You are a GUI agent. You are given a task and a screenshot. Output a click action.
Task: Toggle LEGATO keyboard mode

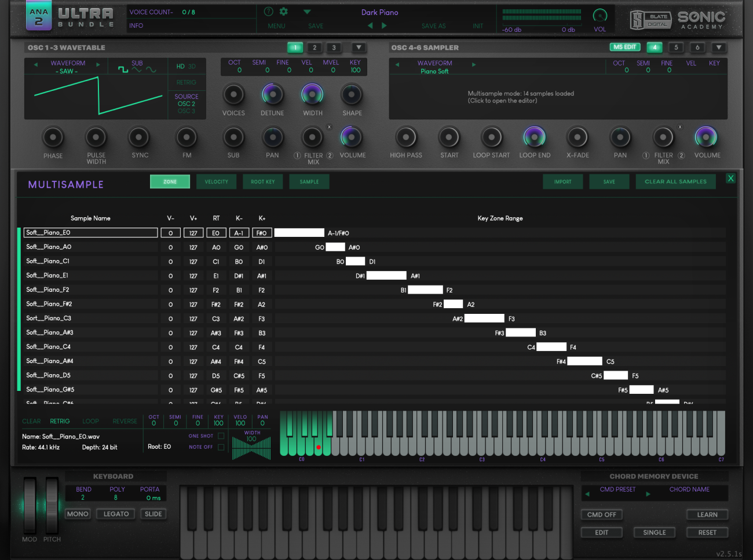116,514
